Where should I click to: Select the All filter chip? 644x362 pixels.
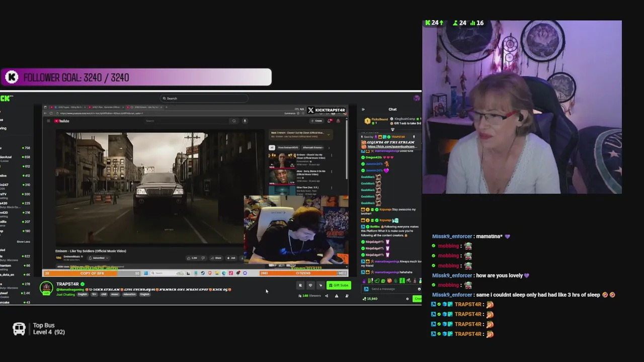[x=272, y=148]
